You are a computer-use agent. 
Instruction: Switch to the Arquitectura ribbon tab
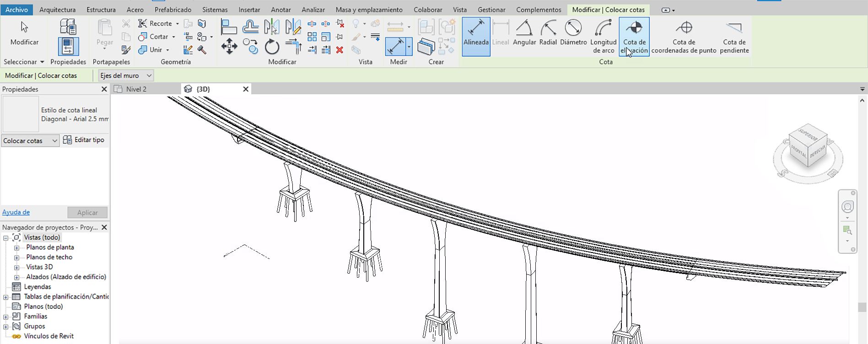click(x=58, y=10)
